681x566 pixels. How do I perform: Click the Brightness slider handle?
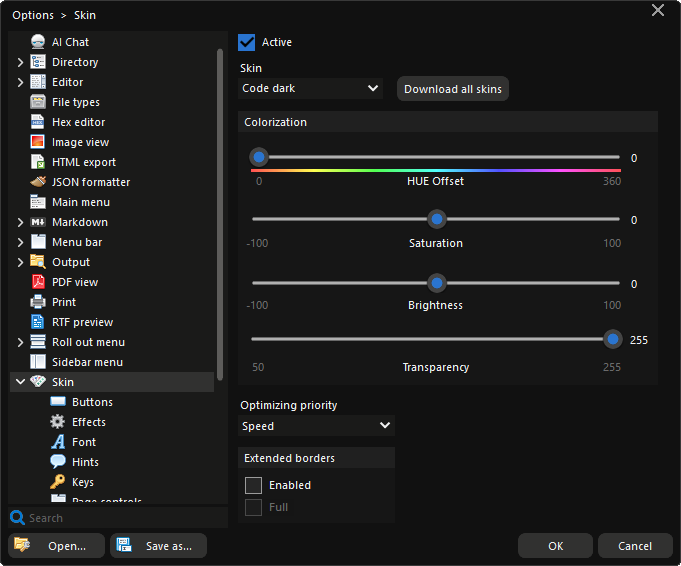tap(437, 283)
